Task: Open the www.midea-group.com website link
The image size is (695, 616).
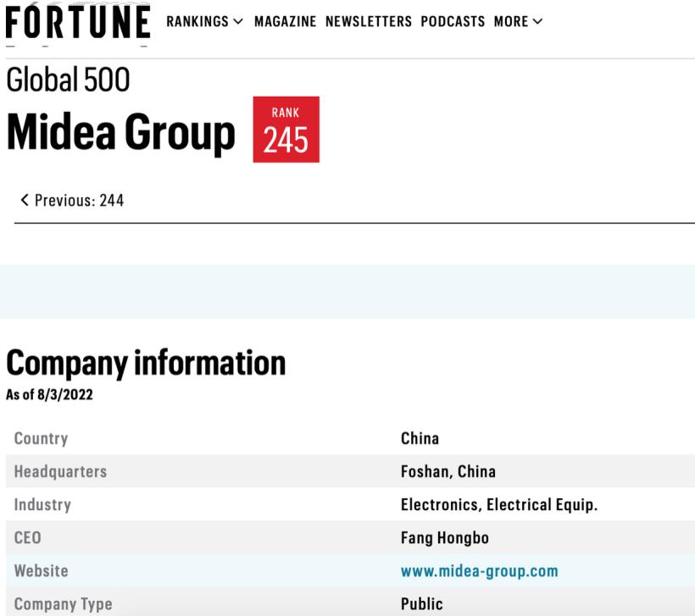Action: 479,571
